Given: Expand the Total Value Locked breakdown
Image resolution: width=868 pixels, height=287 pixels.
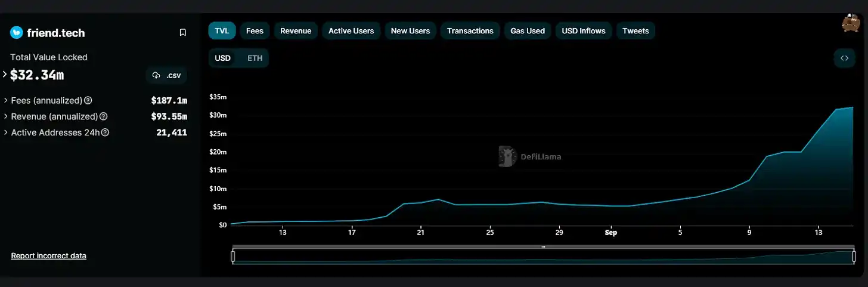Looking at the screenshot, I should 5,75.
